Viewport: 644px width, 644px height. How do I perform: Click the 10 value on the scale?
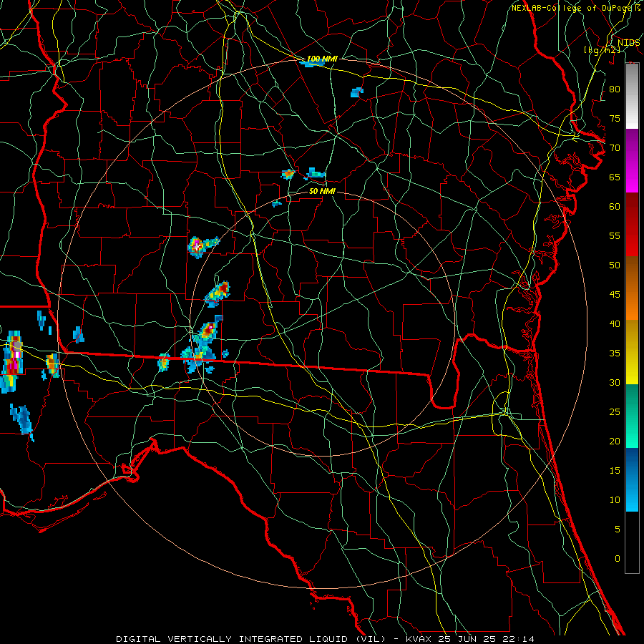(615, 500)
